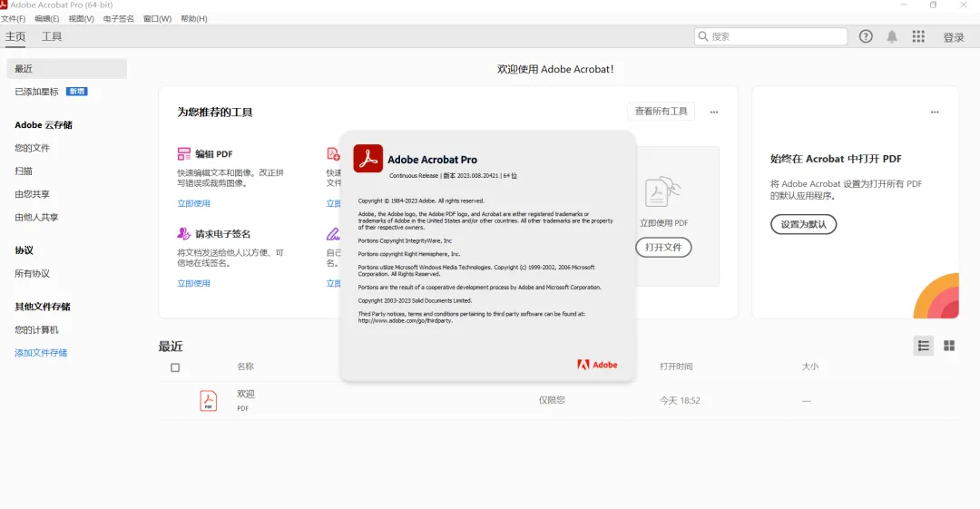The height and width of the screenshot is (509, 980).
Task: Click the 搜索 search field
Action: 770,36
